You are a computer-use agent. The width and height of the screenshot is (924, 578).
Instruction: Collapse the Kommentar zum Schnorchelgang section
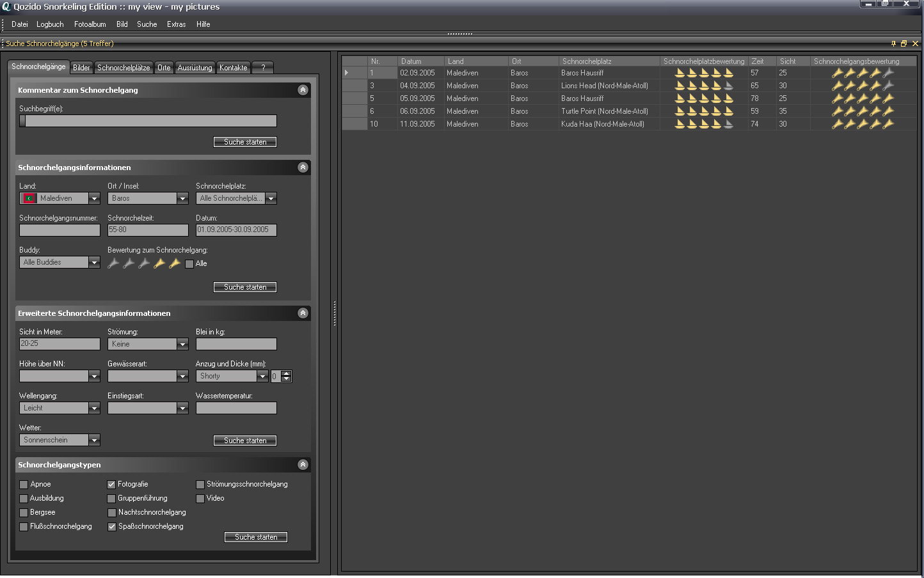coord(303,90)
